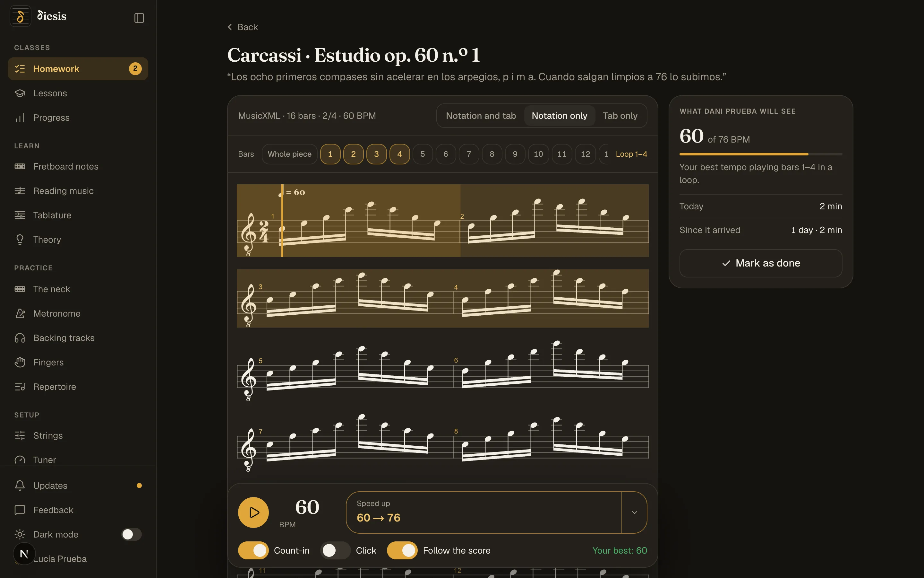
Task: Toggle Dark mode switch
Action: [131, 534]
